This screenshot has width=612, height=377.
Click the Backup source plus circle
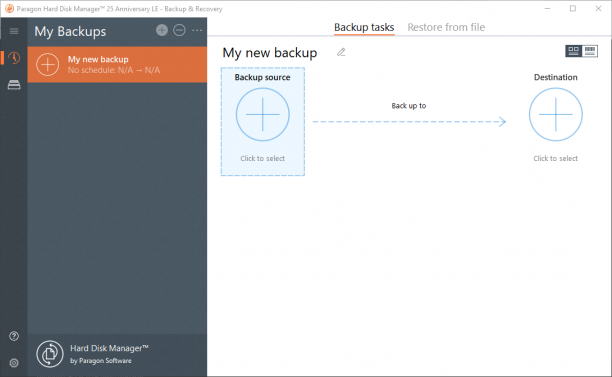[x=263, y=114]
